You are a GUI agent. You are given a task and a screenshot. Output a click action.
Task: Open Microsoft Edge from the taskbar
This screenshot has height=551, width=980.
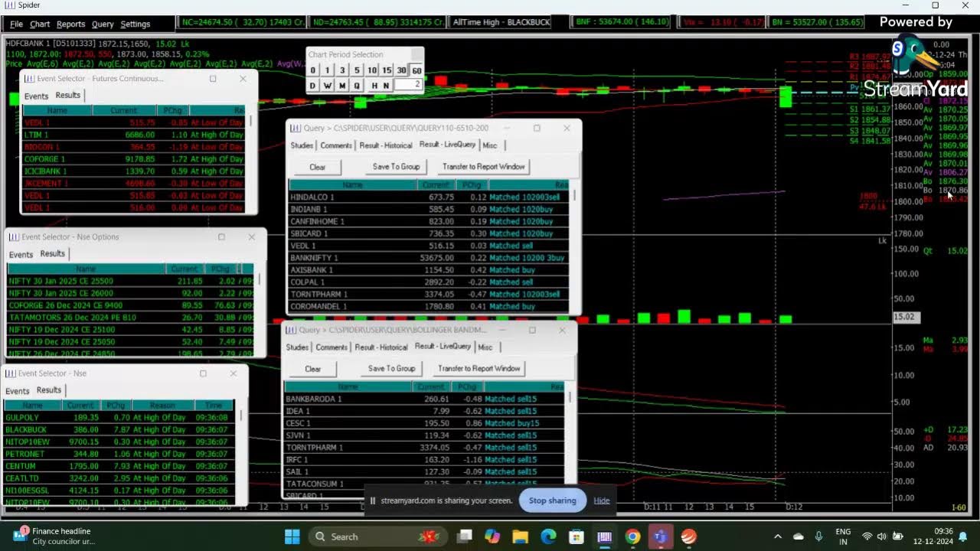point(549,536)
